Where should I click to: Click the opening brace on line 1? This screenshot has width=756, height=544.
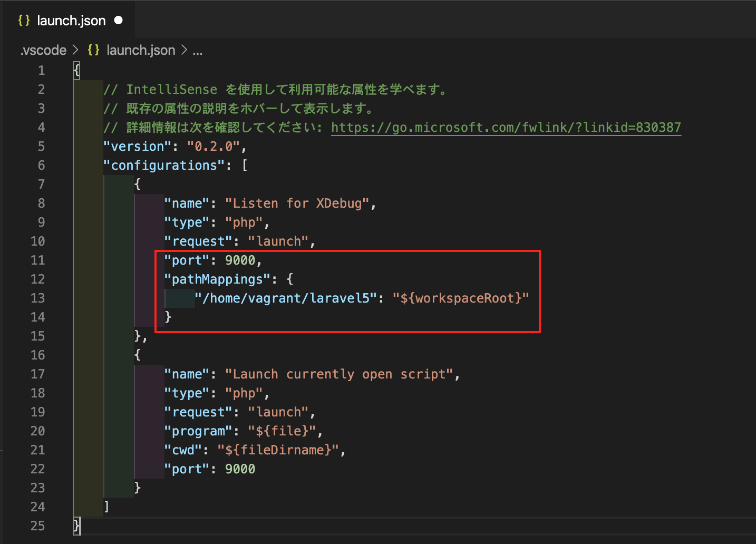tap(77, 71)
